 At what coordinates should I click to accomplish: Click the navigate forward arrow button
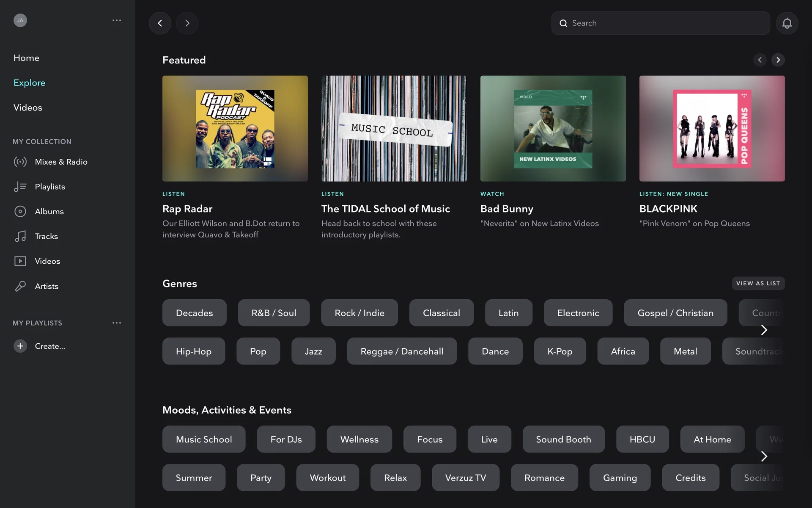tap(187, 23)
